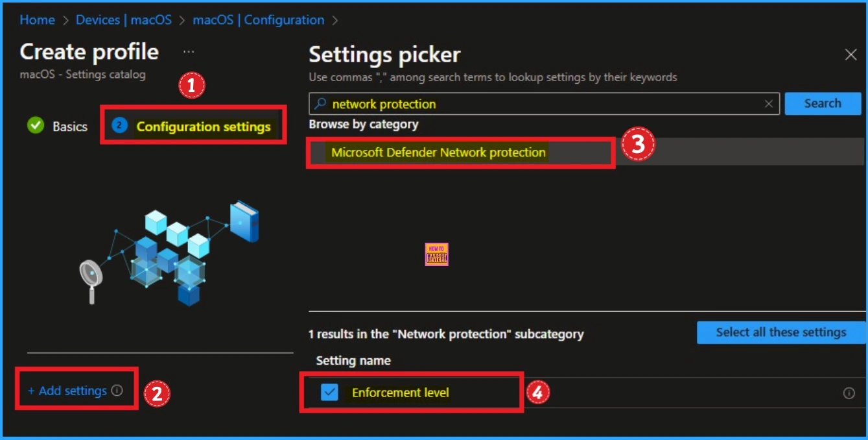The width and height of the screenshot is (868, 440).
Task: Open Devices | macOS breadcrumb link
Action: coord(124,19)
